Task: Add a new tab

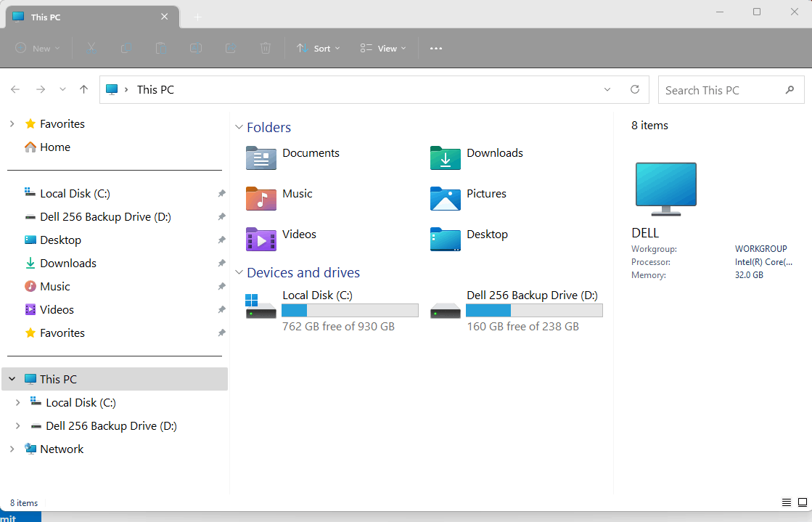Action: pos(197,17)
